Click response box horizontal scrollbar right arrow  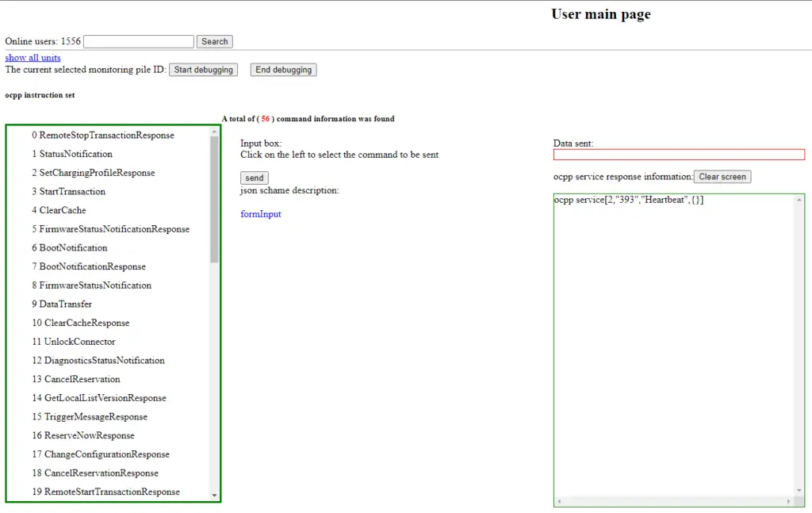coord(789,501)
